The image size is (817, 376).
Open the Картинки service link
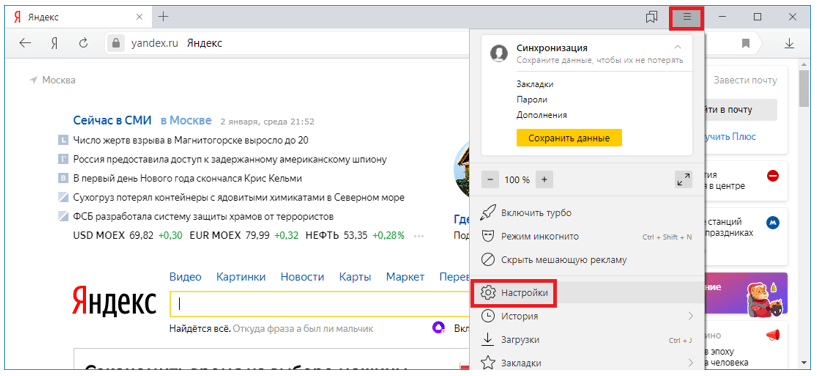point(241,277)
